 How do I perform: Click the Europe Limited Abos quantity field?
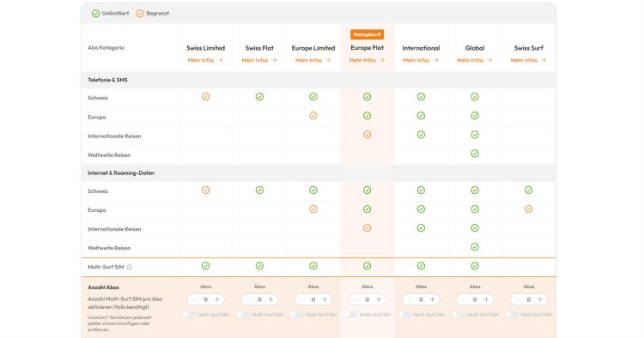pyautogui.click(x=313, y=299)
